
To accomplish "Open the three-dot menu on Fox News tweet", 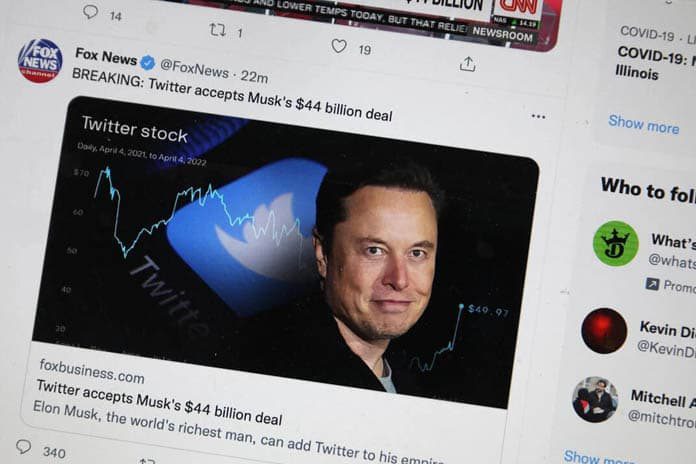I will [538, 116].
